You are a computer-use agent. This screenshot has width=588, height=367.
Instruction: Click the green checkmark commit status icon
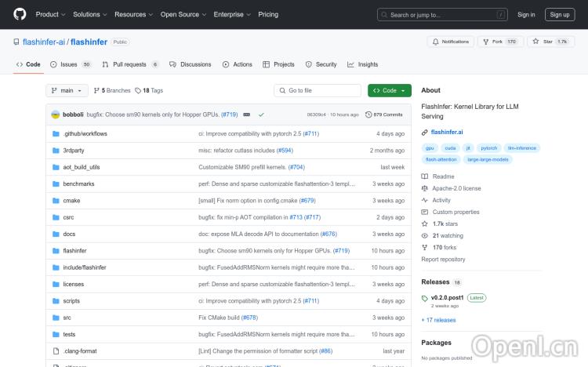click(261, 114)
